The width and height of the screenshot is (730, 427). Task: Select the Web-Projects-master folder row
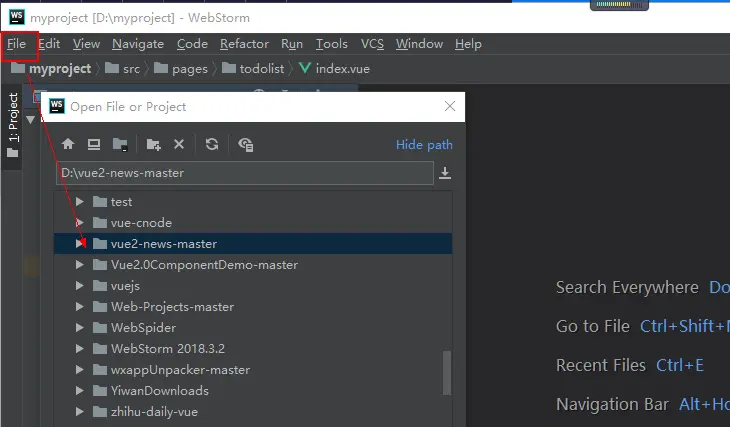click(x=253, y=306)
